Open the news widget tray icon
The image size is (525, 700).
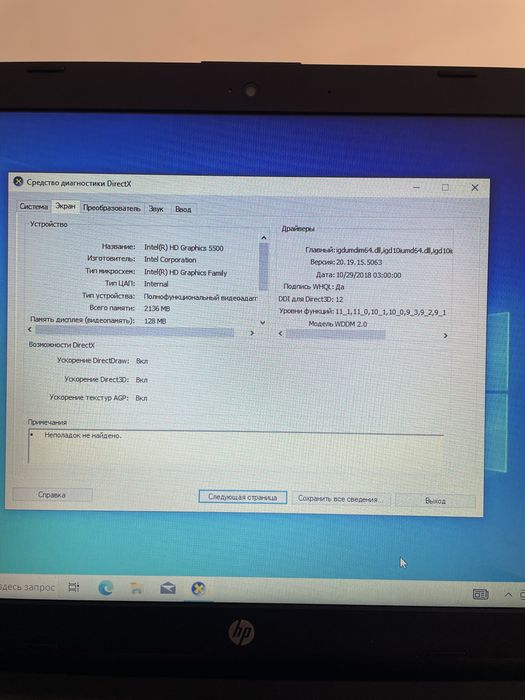pos(480,594)
